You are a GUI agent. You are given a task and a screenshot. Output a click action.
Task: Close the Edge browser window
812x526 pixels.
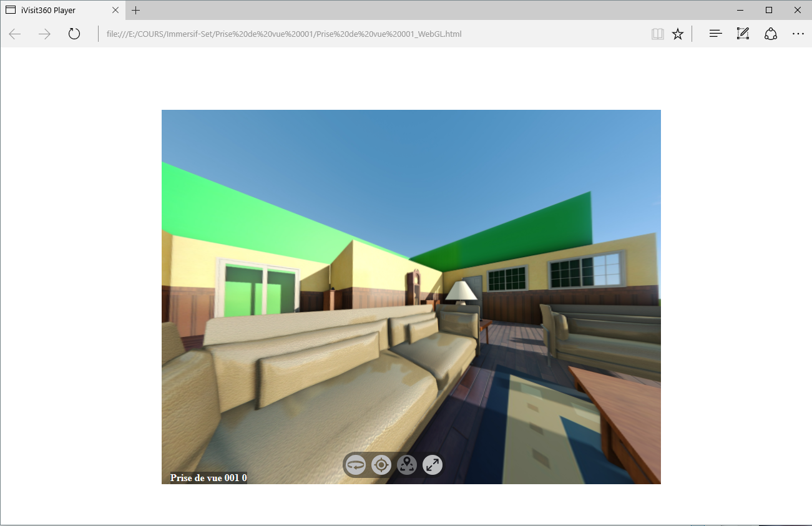click(x=798, y=10)
